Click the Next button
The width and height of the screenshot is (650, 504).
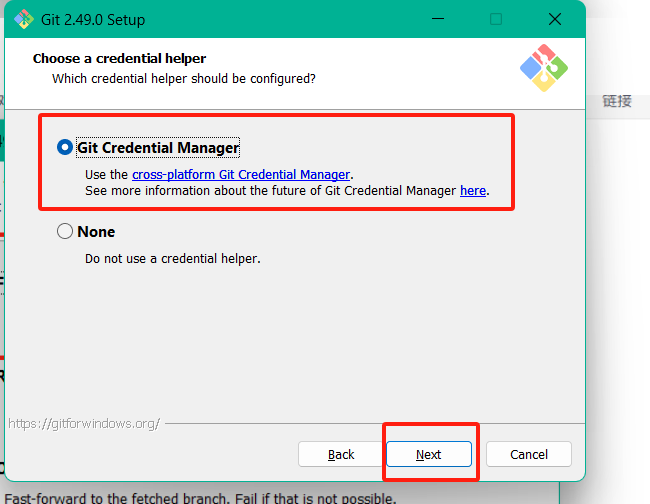(429, 454)
